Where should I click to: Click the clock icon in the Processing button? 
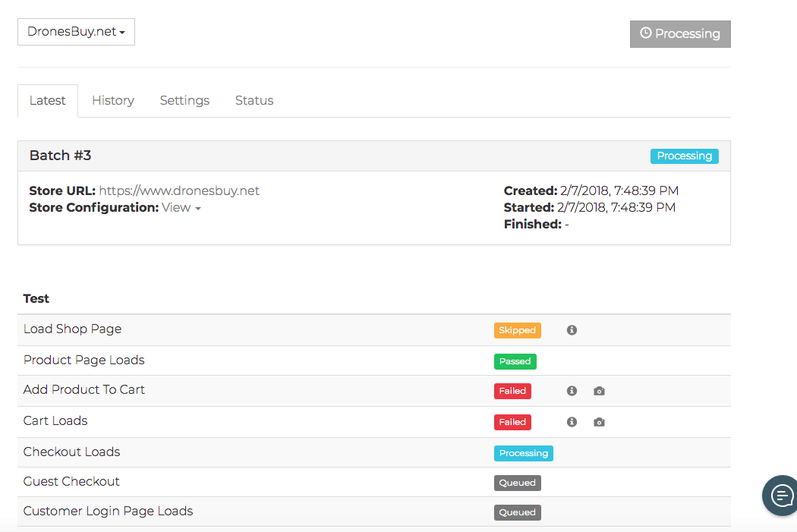(x=646, y=33)
